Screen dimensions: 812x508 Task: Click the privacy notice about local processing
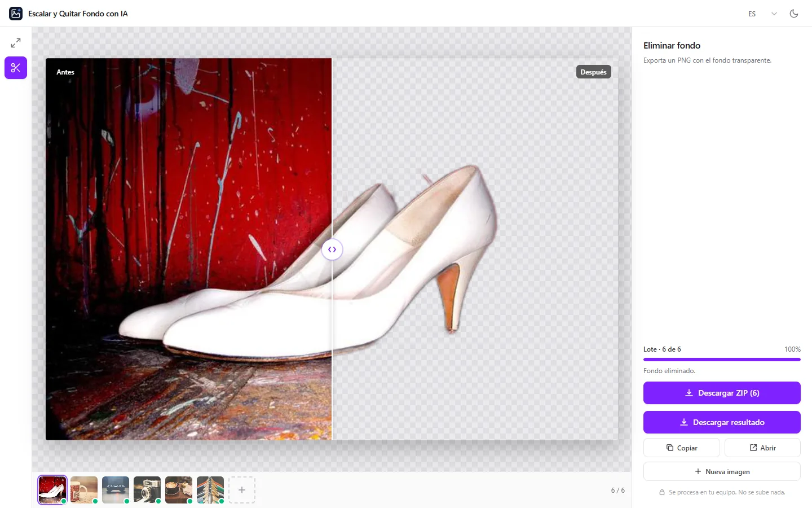click(722, 492)
